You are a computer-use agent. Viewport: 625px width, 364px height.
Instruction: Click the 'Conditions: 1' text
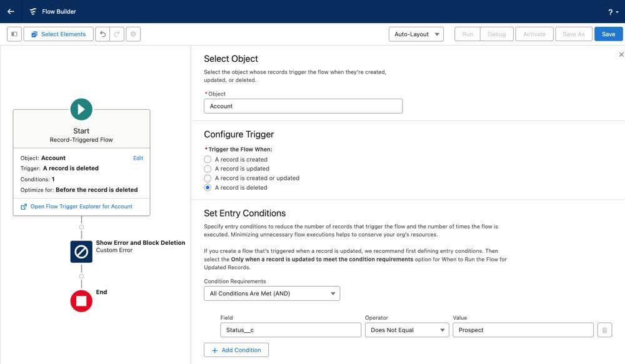[x=37, y=179]
